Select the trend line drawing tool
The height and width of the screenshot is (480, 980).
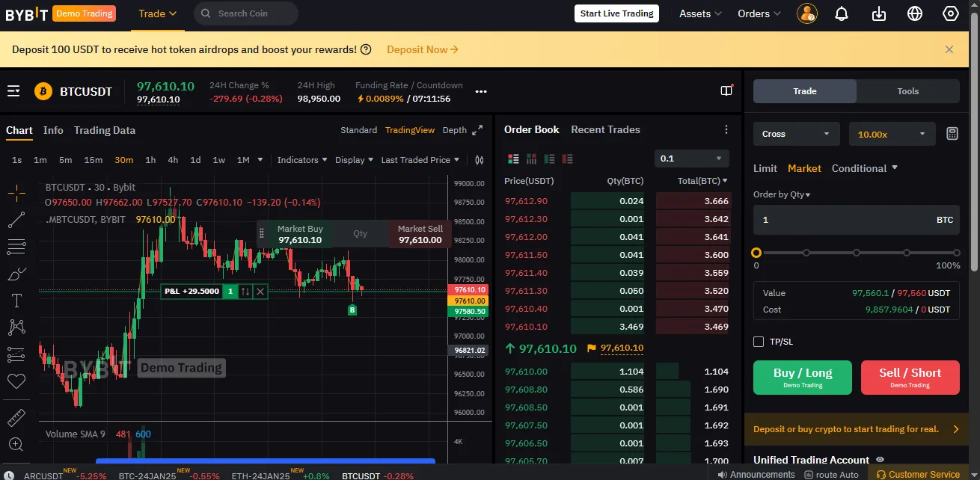point(16,220)
